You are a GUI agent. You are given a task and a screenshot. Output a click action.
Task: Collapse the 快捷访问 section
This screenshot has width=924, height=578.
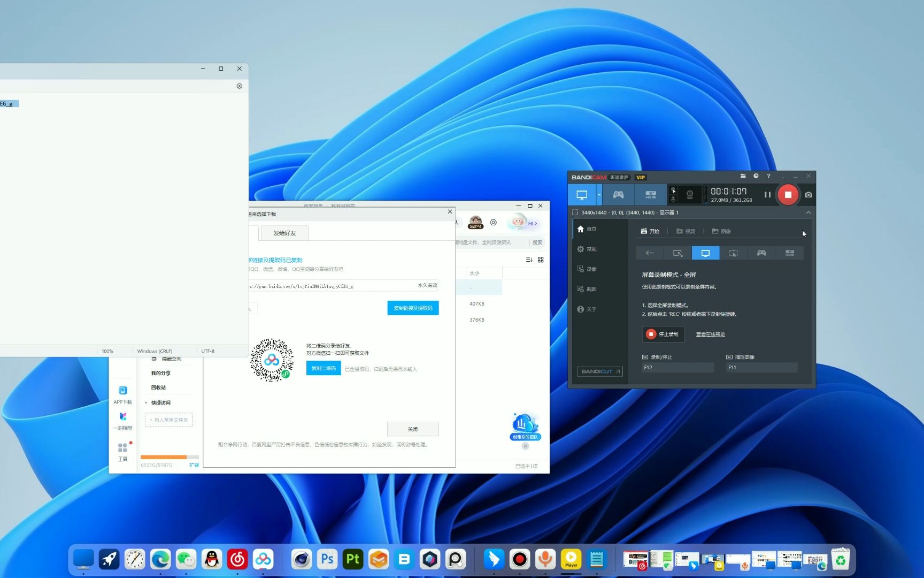tap(146, 403)
